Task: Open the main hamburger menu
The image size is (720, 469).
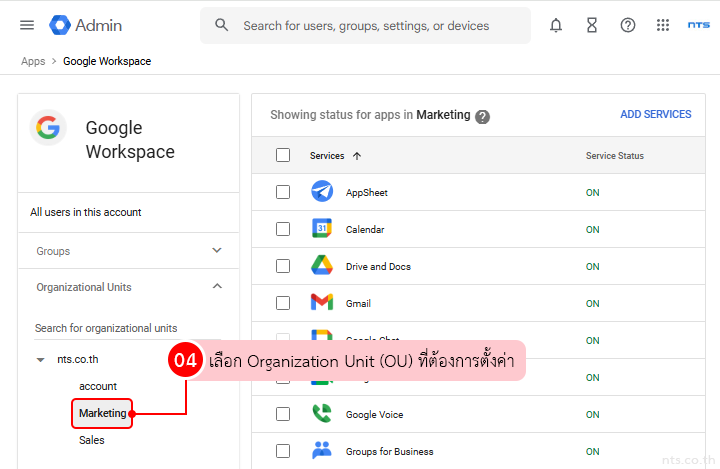Action: coord(27,25)
